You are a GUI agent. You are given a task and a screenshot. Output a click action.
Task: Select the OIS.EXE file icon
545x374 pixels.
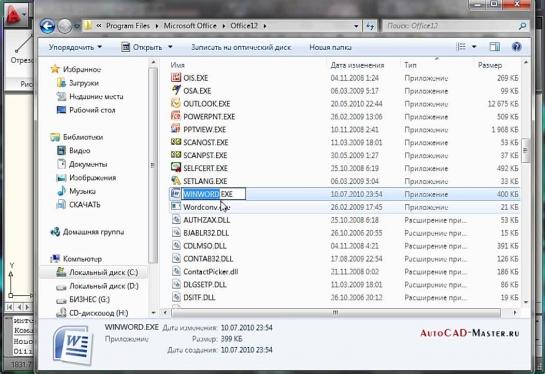[x=176, y=78]
